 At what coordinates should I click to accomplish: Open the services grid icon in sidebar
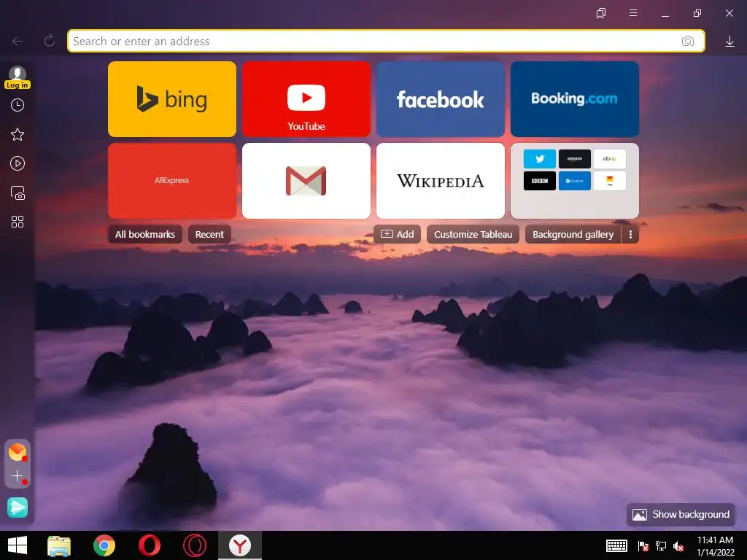coord(18,222)
